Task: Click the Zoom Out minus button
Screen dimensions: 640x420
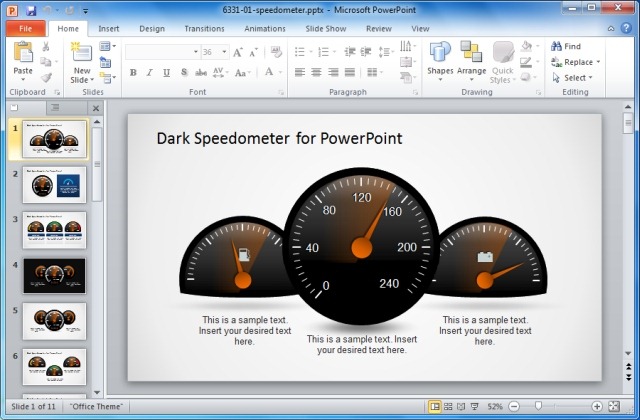Action: point(514,406)
